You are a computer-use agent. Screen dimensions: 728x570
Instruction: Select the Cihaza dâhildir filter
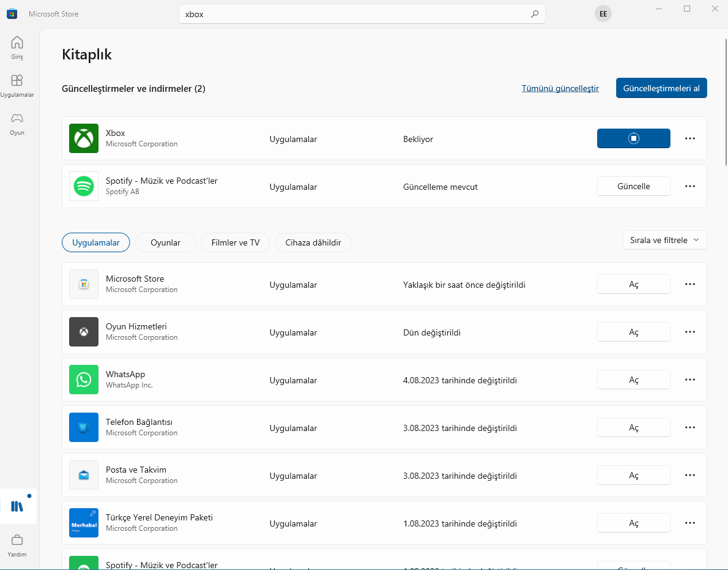313,242
